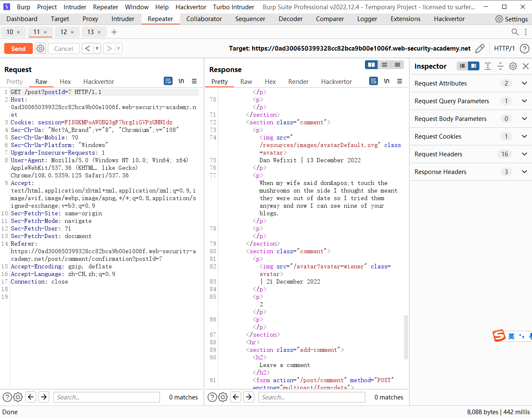Open the Project menu
The height and width of the screenshot is (418, 532).
pos(47,7)
